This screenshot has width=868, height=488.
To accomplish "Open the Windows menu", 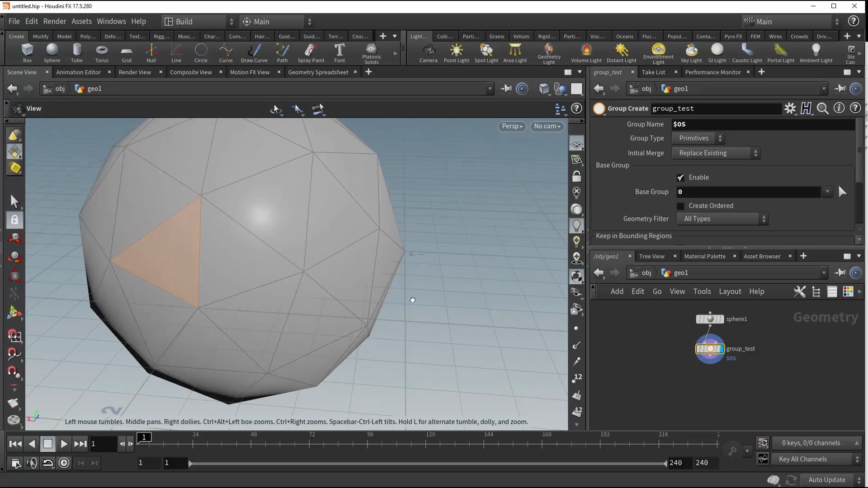I will click(111, 21).
